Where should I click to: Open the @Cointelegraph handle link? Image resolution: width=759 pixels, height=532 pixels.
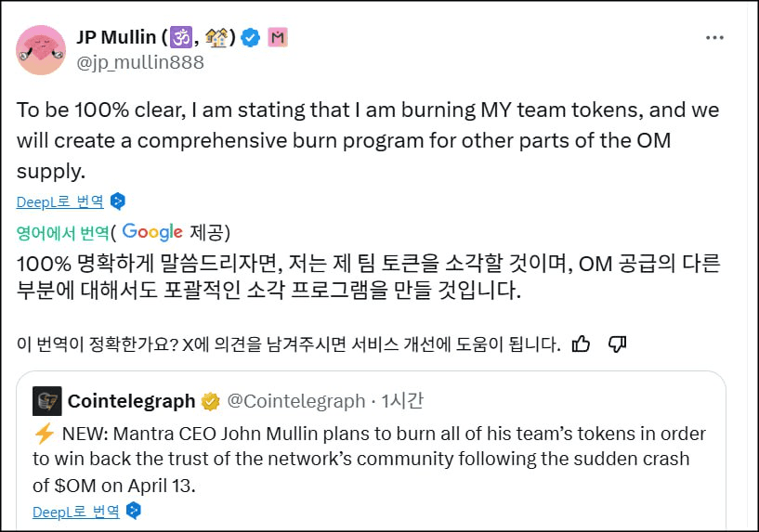tap(296, 401)
